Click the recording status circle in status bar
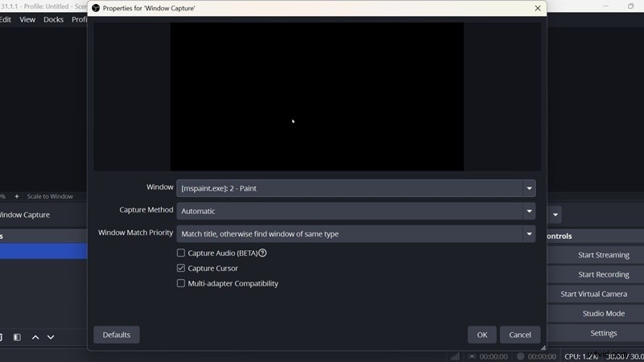This screenshot has height=362, width=644. coord(520,356)
